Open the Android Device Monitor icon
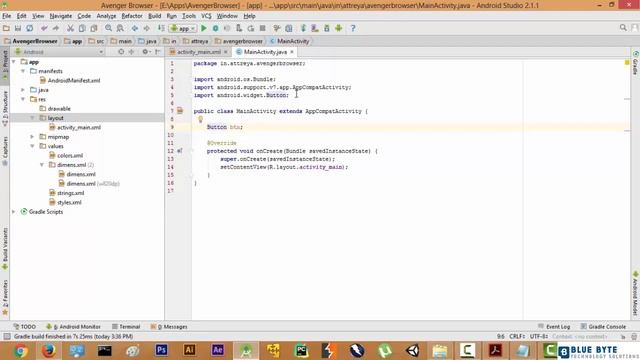Viewport: 640px width, 360px height. coord(338,28)
